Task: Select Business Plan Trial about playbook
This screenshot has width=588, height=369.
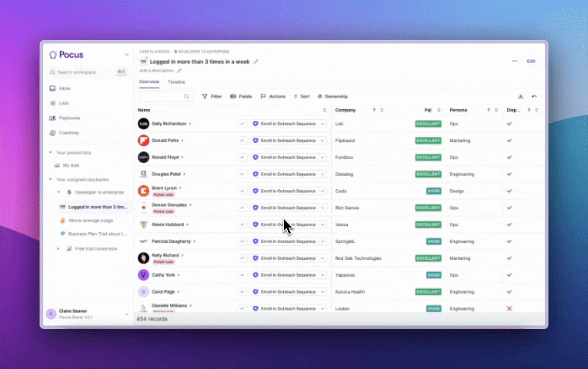Action: tap(93, 234)
